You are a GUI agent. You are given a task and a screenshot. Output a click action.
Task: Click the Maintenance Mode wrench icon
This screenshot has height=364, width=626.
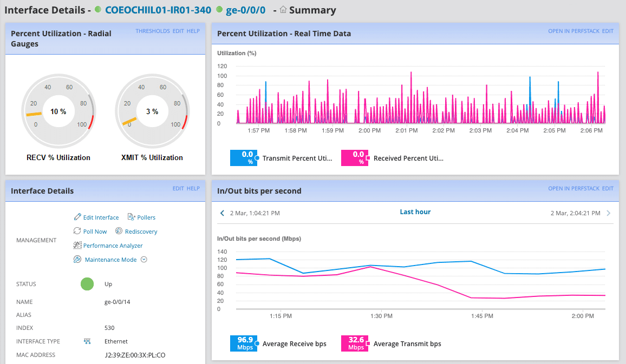(77, 259)
